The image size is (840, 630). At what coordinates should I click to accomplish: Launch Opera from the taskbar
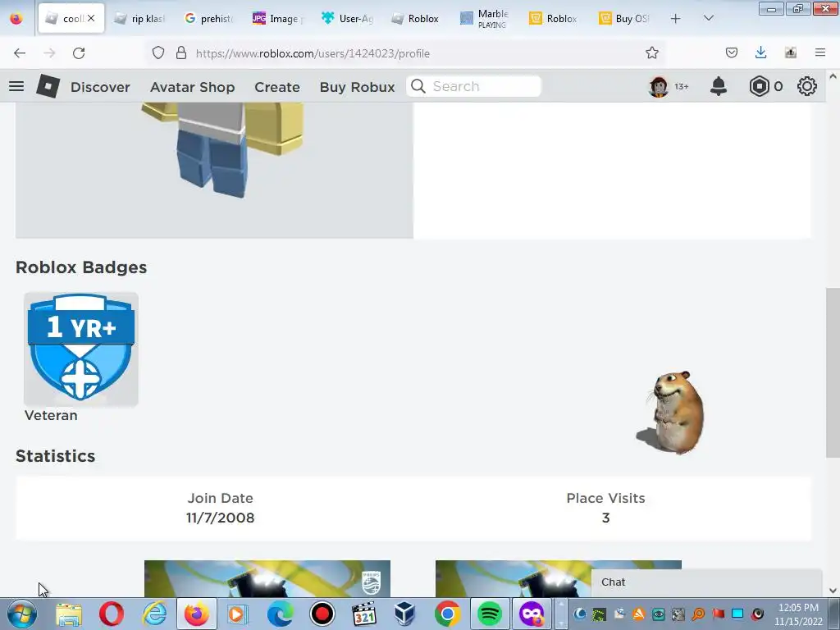(x=111, y=614)
